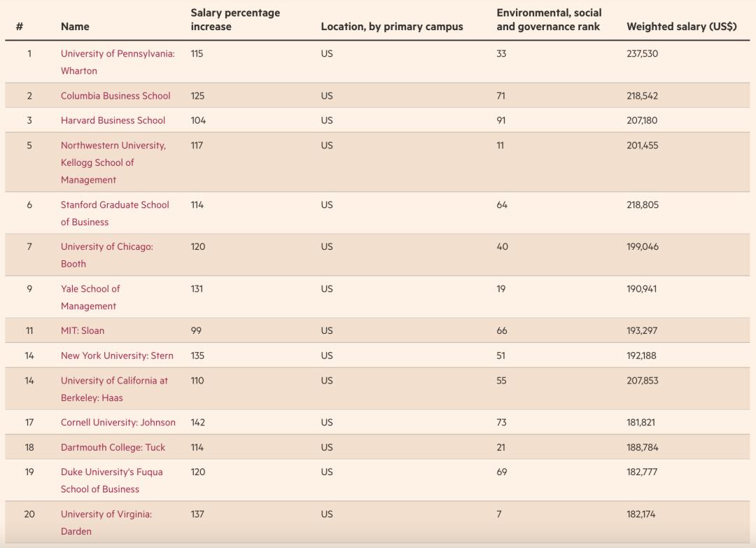Image resolution: width=756 pixels, height=548 pixels.
Task: Click the Name column header
Action: 75,27
